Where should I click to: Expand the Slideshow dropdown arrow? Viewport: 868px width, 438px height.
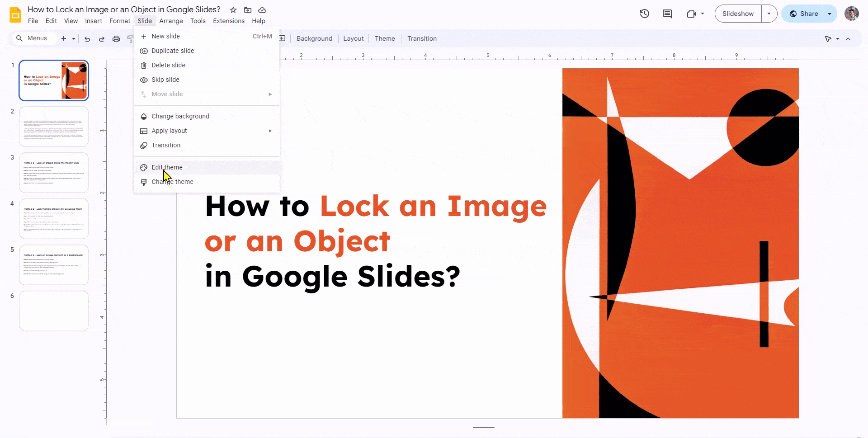coord(769,14)
